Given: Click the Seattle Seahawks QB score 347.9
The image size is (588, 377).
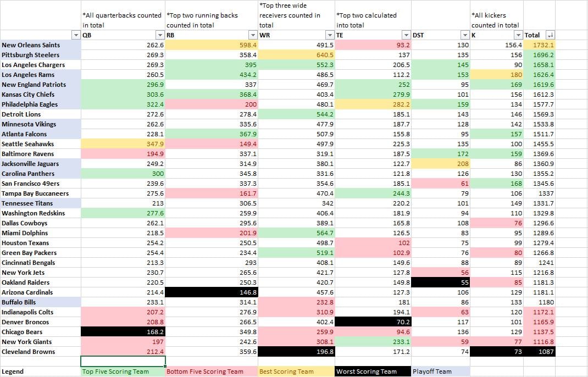Looking at the screenshot, I should (x=123, y=144).
